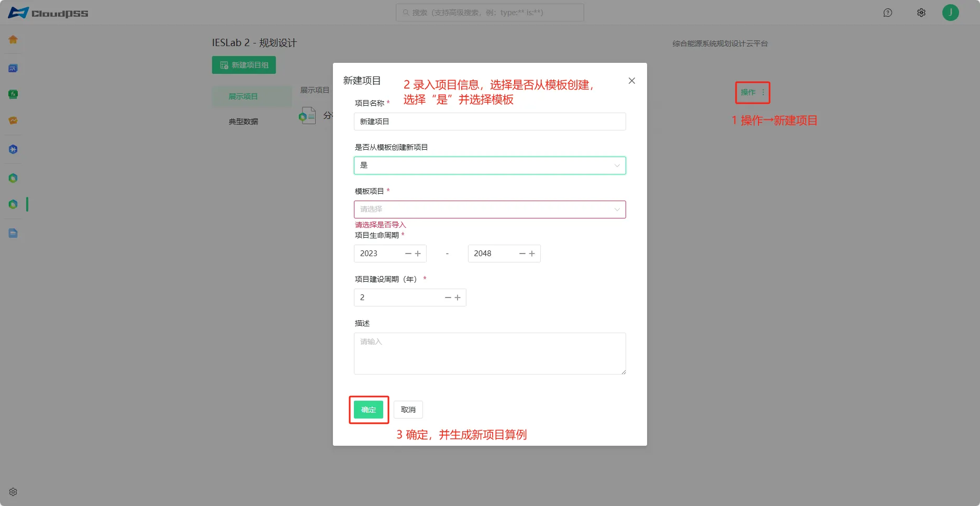Open the 操作 menu

coord(753,92)
